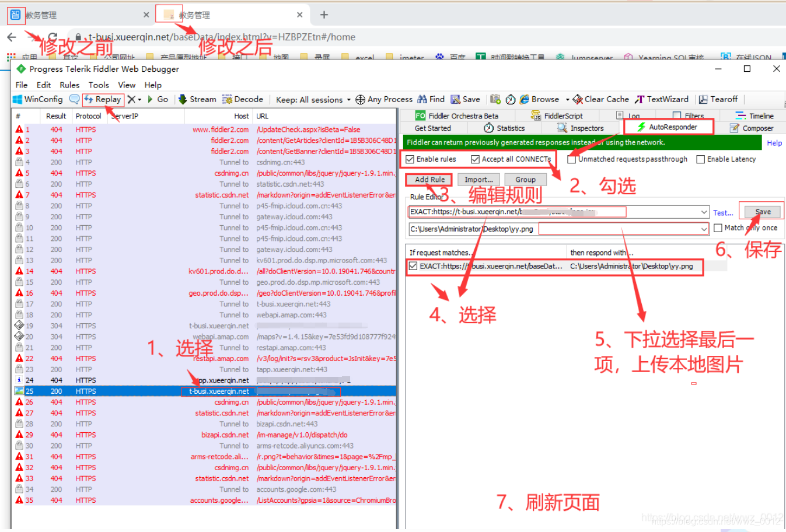Viewport: 786px width, 532px height.
Task: Toggle the Decode icon
Action: coord(243,99)
